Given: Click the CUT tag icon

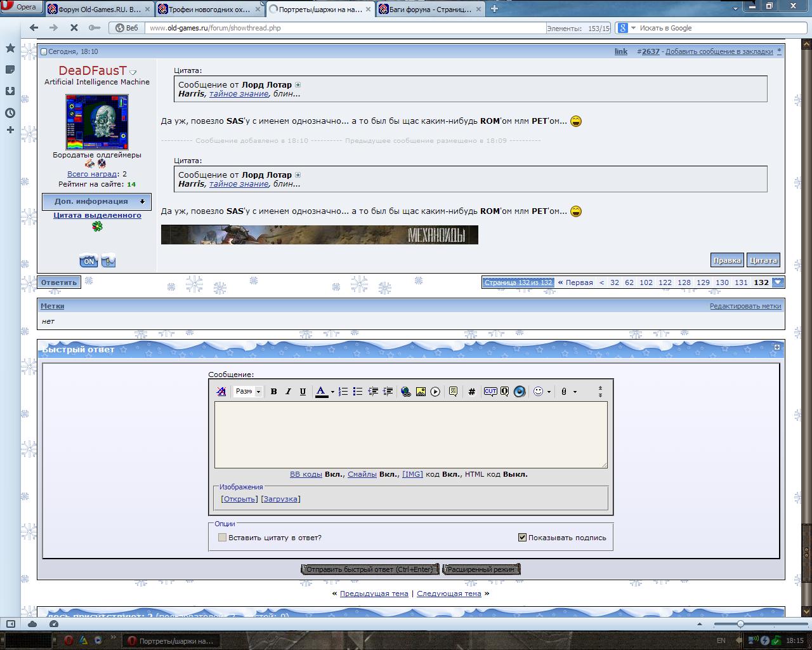Looking at the screenshot, I should coord(490,392).
